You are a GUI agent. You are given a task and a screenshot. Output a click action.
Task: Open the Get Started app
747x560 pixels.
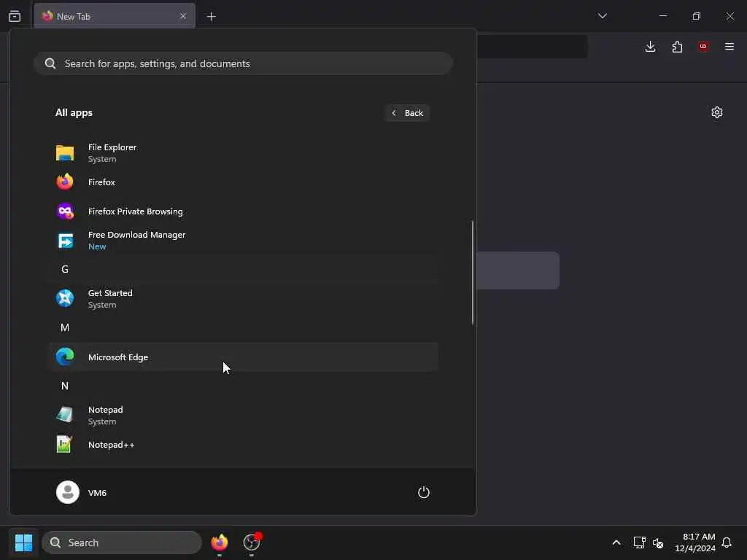[x=243, y=298]
